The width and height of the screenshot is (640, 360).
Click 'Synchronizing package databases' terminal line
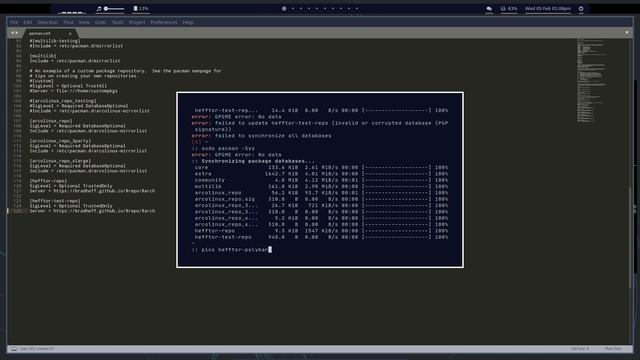pyautogui.click(x=258, y=161)
